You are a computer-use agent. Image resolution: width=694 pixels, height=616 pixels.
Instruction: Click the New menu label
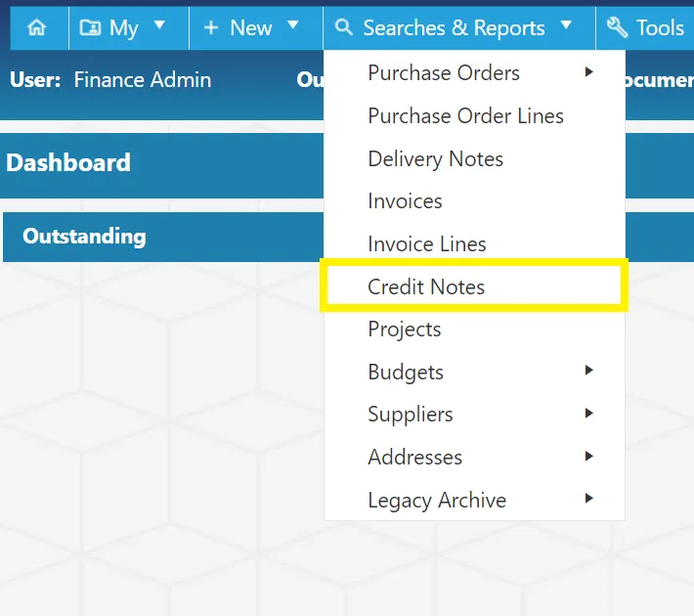tap(251, 28)
